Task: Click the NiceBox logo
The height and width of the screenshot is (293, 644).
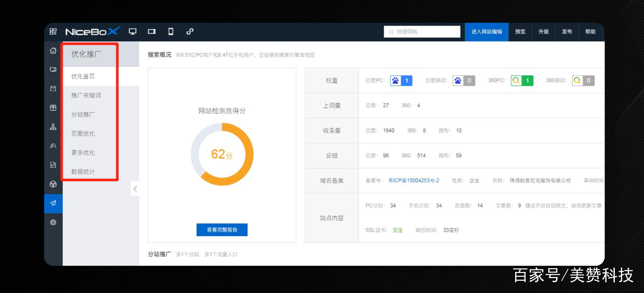Action: 93,31
